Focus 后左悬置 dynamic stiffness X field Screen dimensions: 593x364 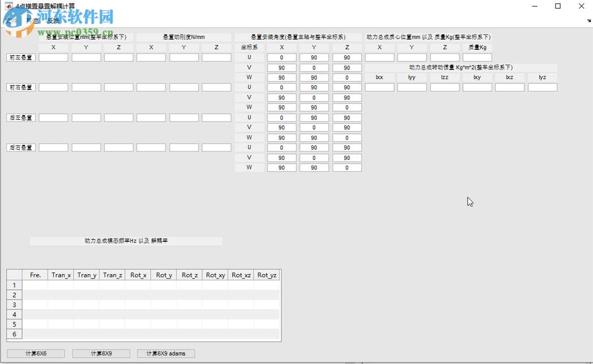pyautogui.click(x=152, y=118)
